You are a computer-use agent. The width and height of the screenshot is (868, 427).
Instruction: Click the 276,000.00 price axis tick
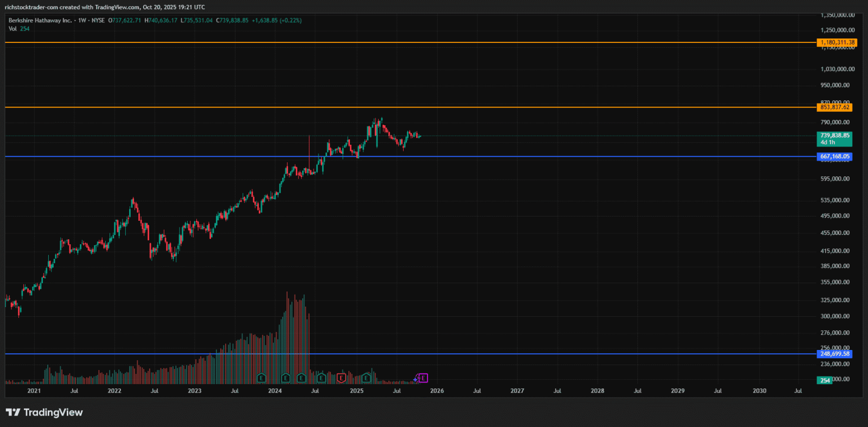[835, 333]
